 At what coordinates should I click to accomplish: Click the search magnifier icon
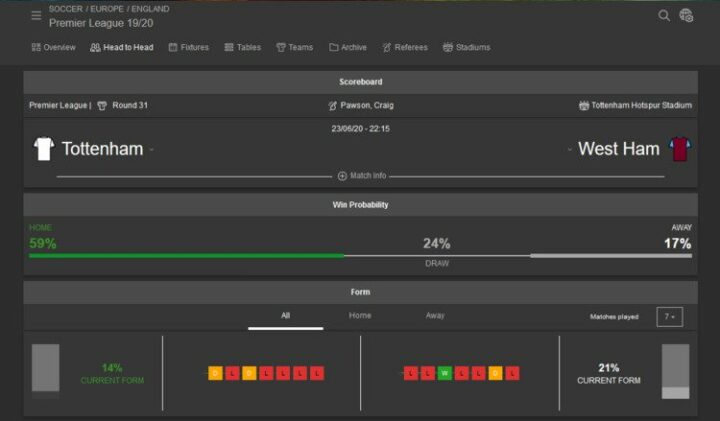coord(664,16)
